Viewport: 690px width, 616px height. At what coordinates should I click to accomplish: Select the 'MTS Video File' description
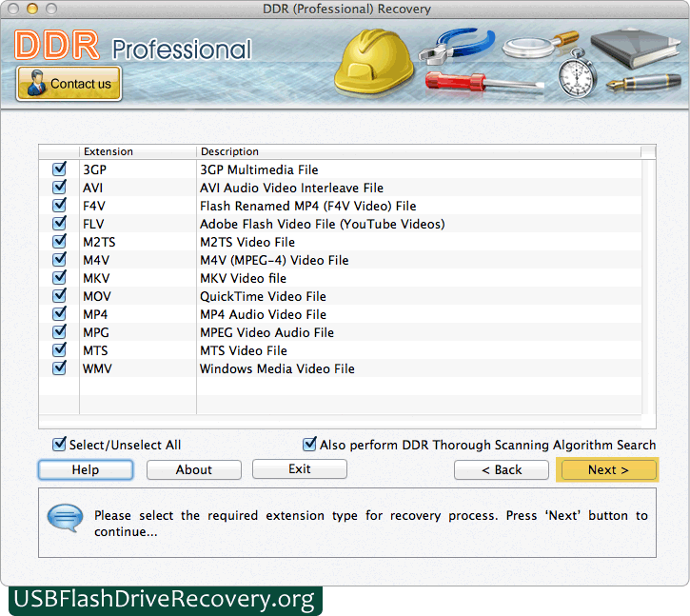point(244,350)
